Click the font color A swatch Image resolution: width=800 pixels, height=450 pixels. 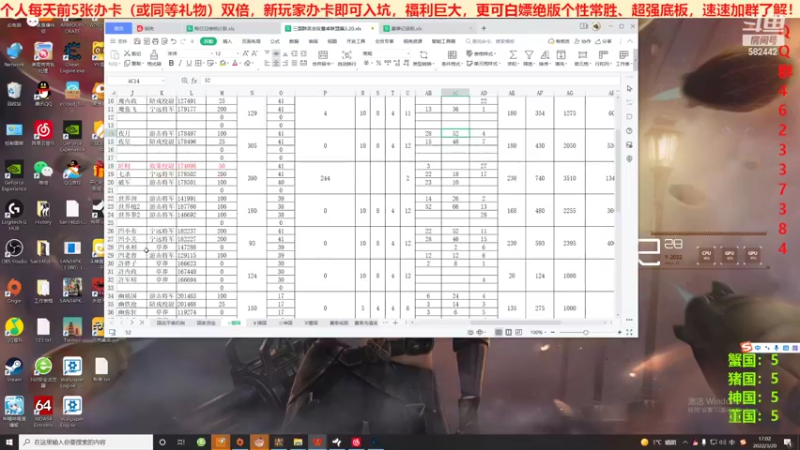point(235,63)
